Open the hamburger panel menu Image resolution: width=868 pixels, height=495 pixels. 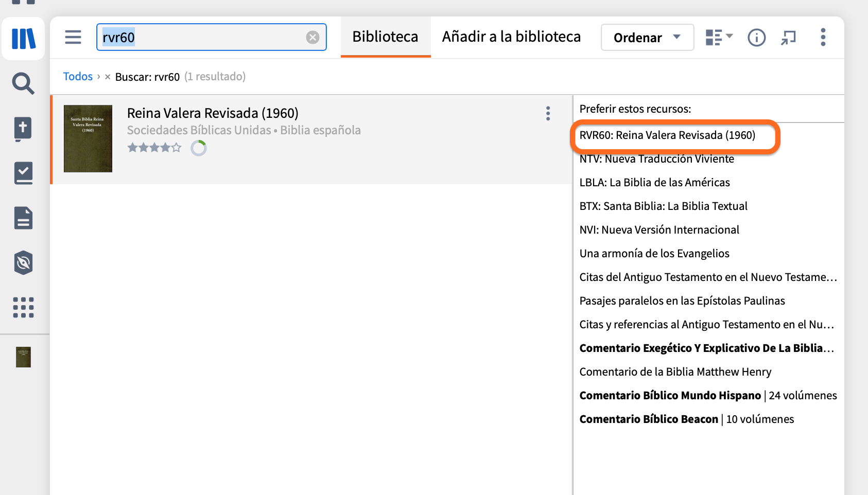(x=73, y=37)
